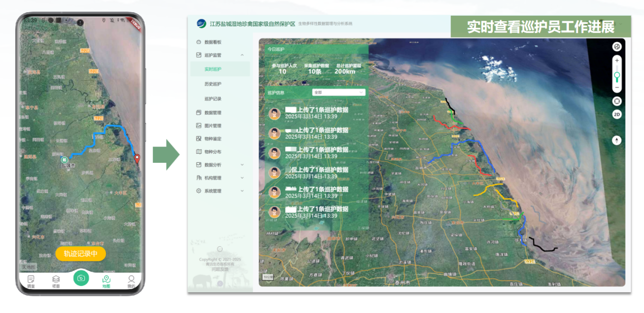Open the 全部 patrol filter dropdown
The image size is (644, 313).
338,92
